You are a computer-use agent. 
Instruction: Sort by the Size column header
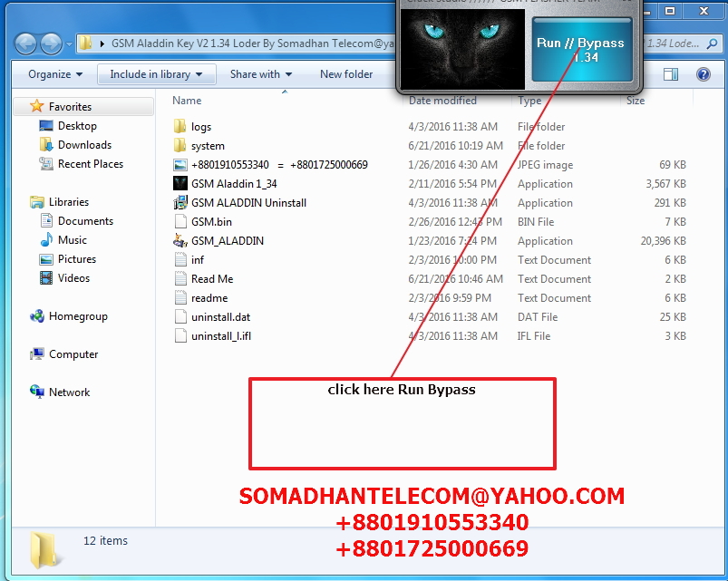coord(636,101)
